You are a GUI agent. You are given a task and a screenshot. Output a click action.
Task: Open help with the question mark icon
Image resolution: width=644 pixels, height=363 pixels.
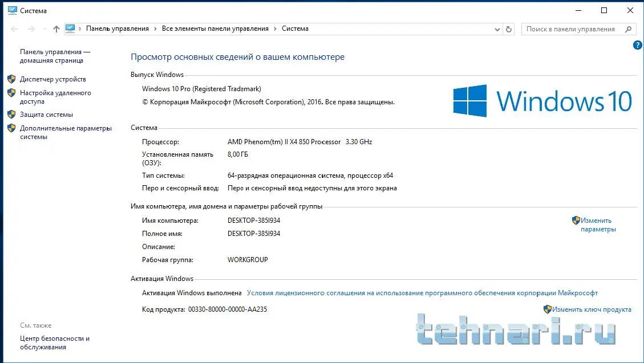[637, 45]
